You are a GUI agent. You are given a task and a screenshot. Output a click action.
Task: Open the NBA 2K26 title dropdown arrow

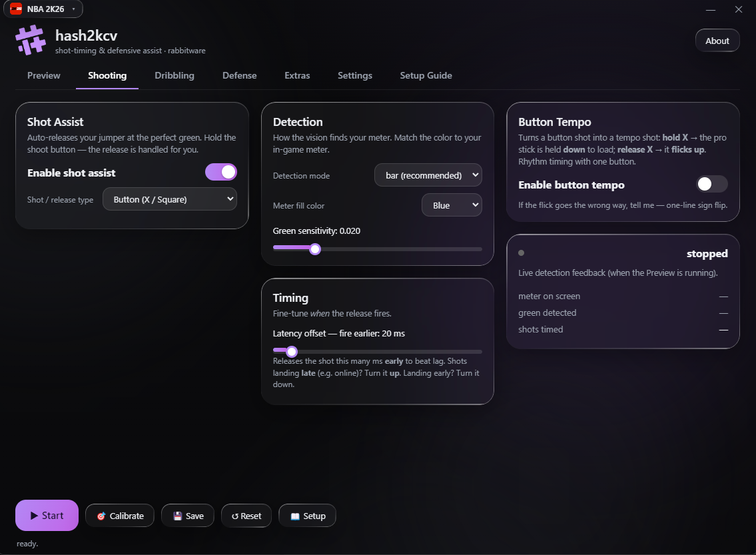73,9
